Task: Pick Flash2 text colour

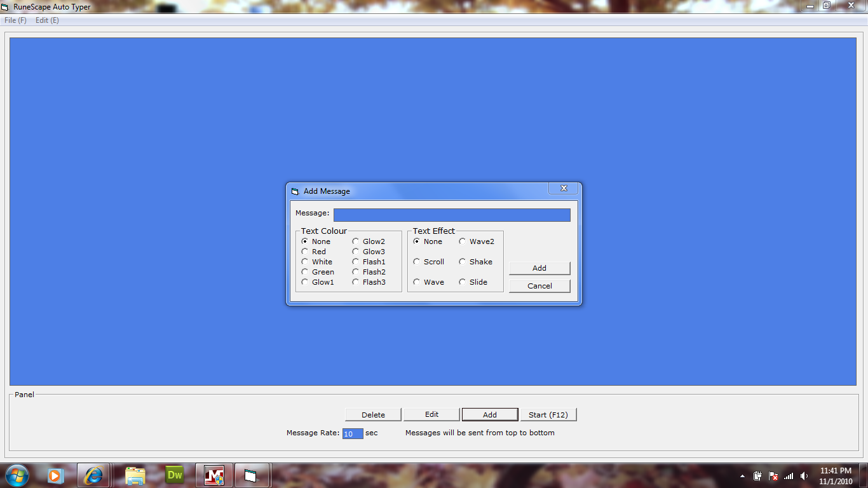Action: (369, 272)
